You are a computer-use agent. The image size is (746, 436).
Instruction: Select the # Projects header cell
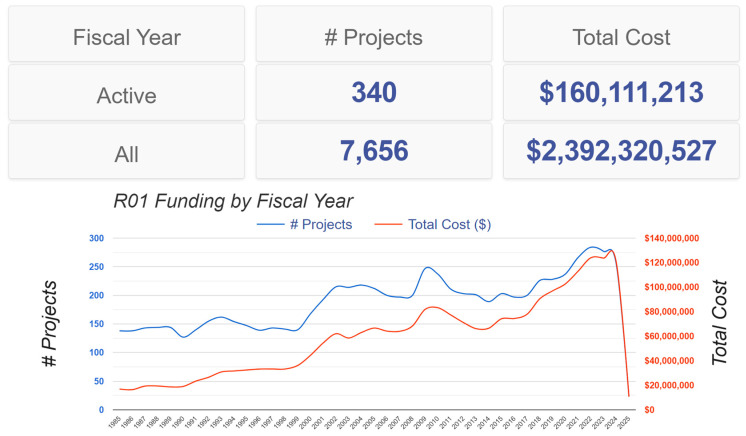coord(374,34)
